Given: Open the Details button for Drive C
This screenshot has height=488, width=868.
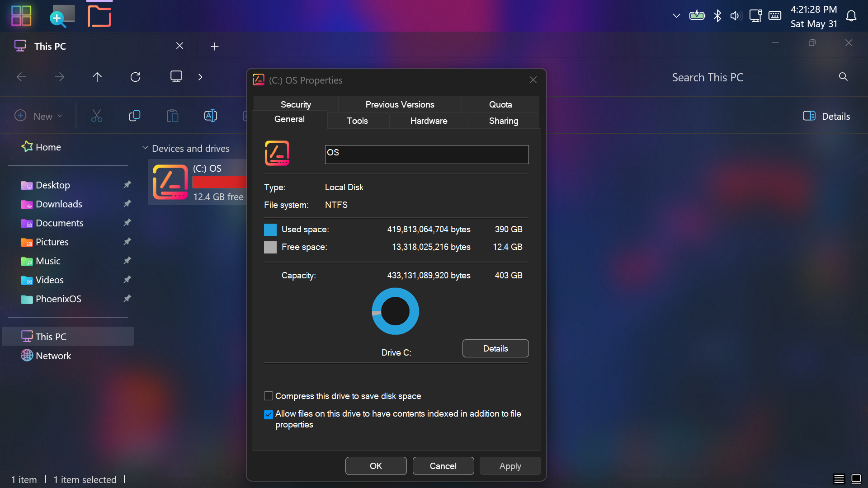Looking at the screenshot, I should [495, 348].
